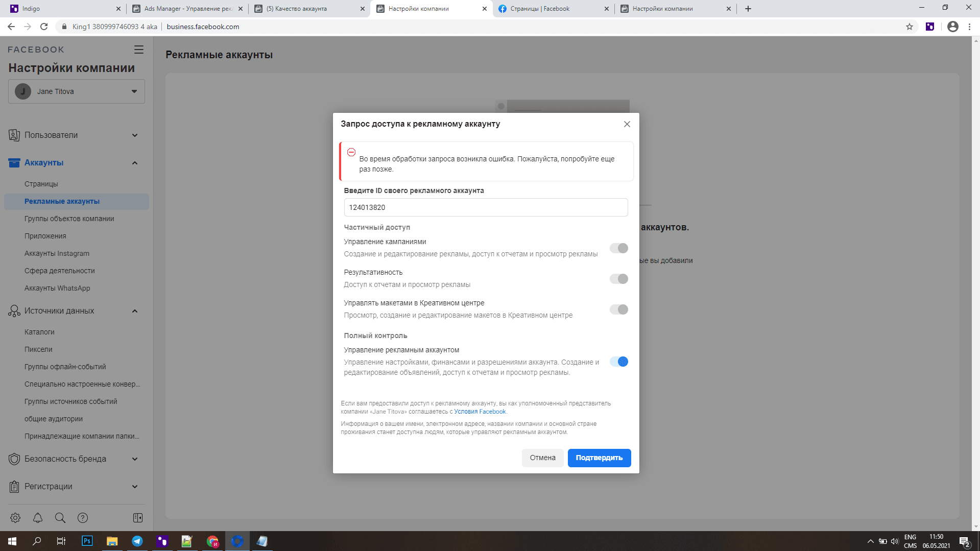
Task: Open Страницы in the sidebar
Action: tap(41, 184)
